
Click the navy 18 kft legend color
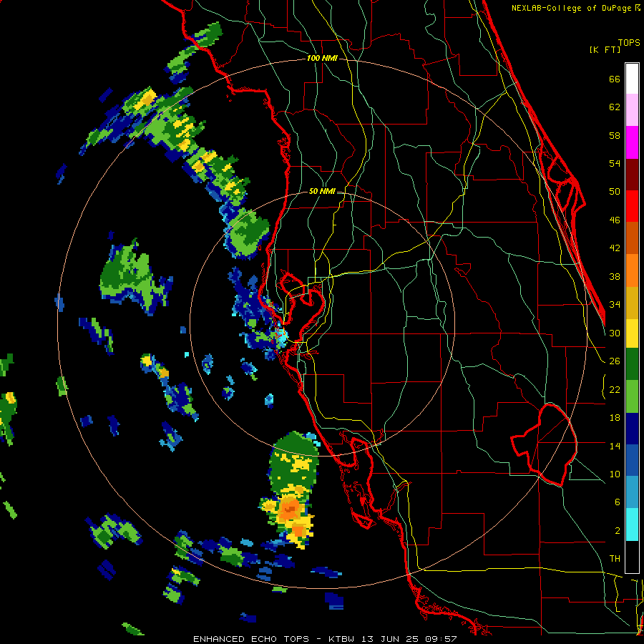pyautogui.click(x=632, y=429)
